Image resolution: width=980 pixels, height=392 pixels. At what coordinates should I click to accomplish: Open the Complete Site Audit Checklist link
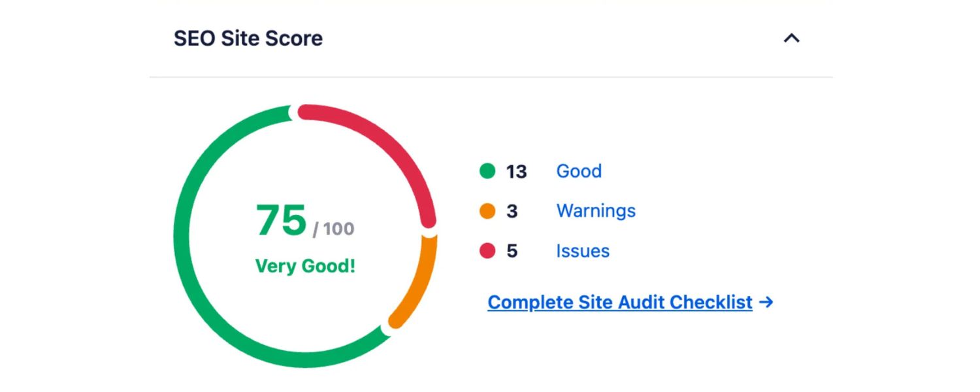[x=619, y=302]
